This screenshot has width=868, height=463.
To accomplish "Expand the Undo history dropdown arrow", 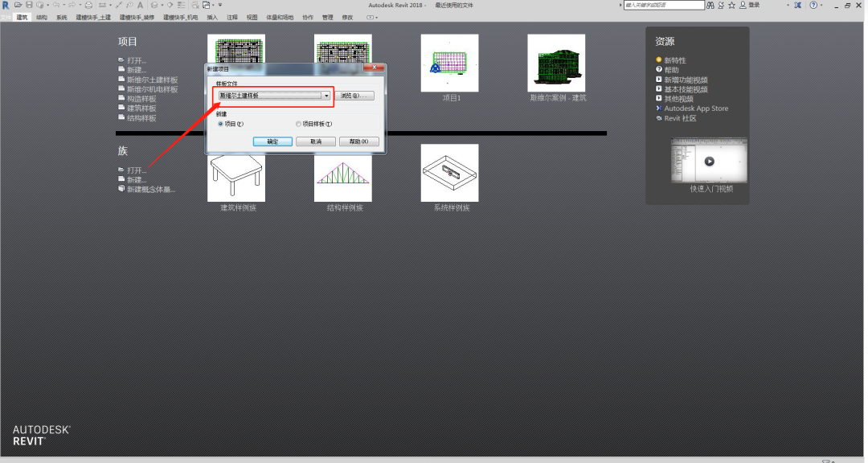I will (64, 5).
